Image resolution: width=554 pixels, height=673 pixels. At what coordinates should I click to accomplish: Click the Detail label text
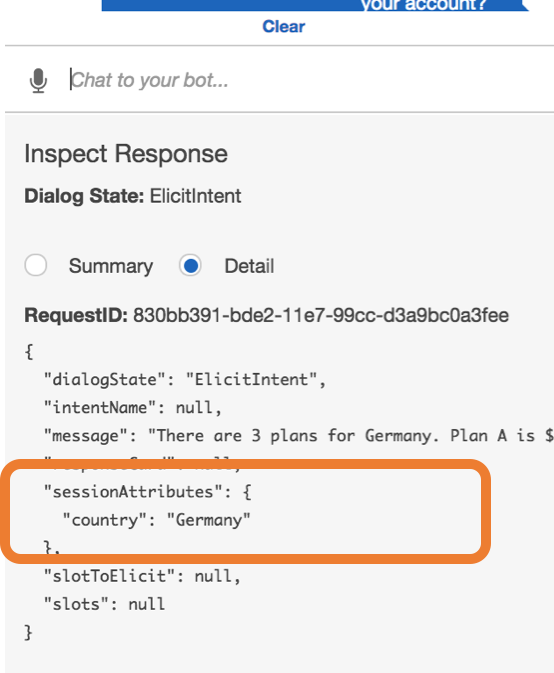pos(249,266)
